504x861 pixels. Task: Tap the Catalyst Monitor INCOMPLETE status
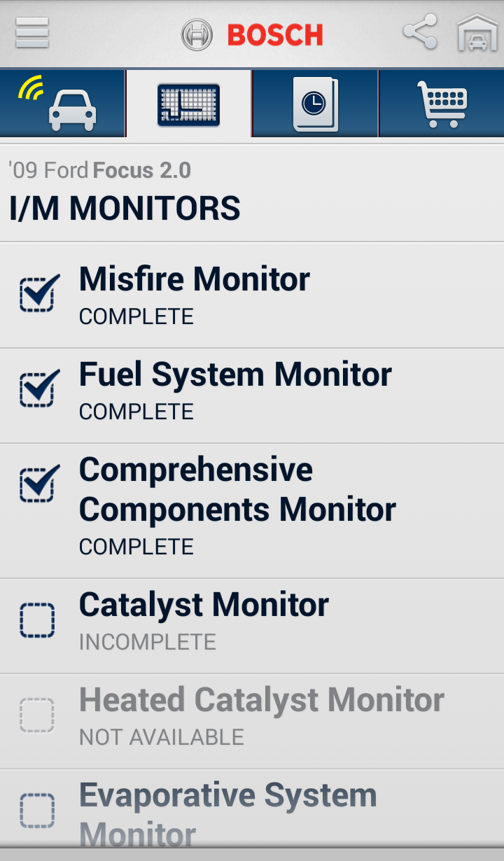(x=147, y=642)
